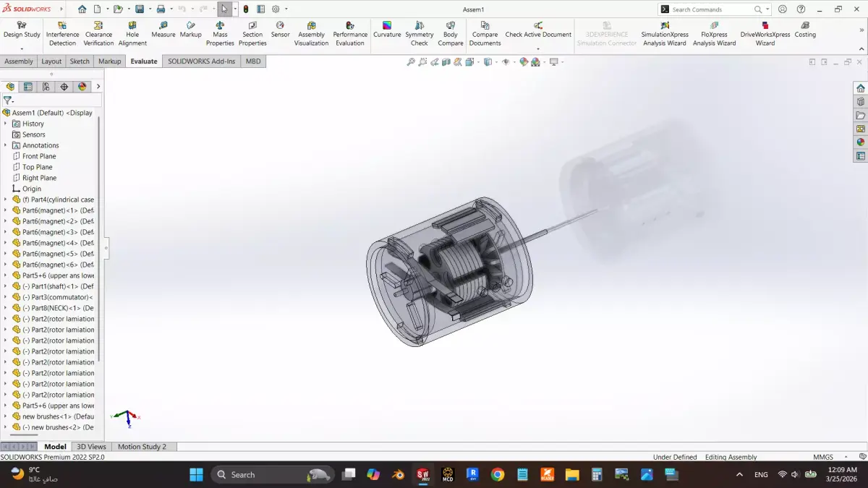Open Compare Documents

[485, 34]
